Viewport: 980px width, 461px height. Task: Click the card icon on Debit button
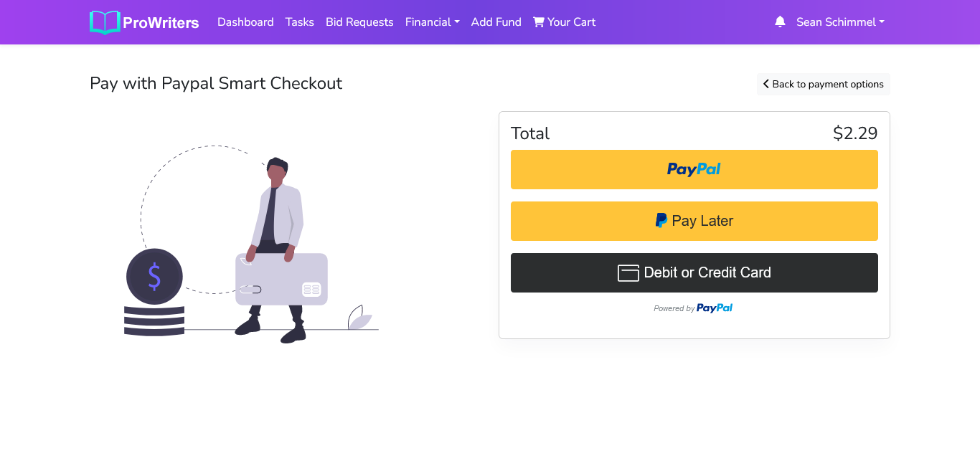[x=628, y=273]
